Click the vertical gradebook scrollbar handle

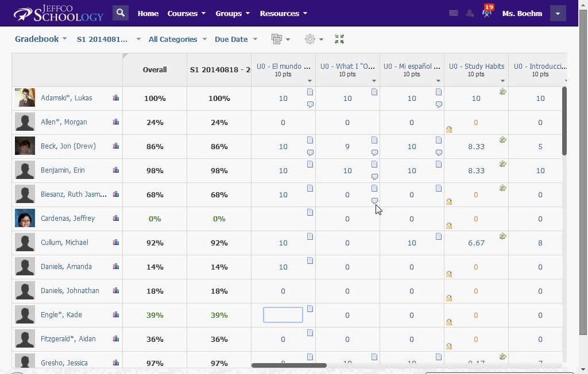564,120
